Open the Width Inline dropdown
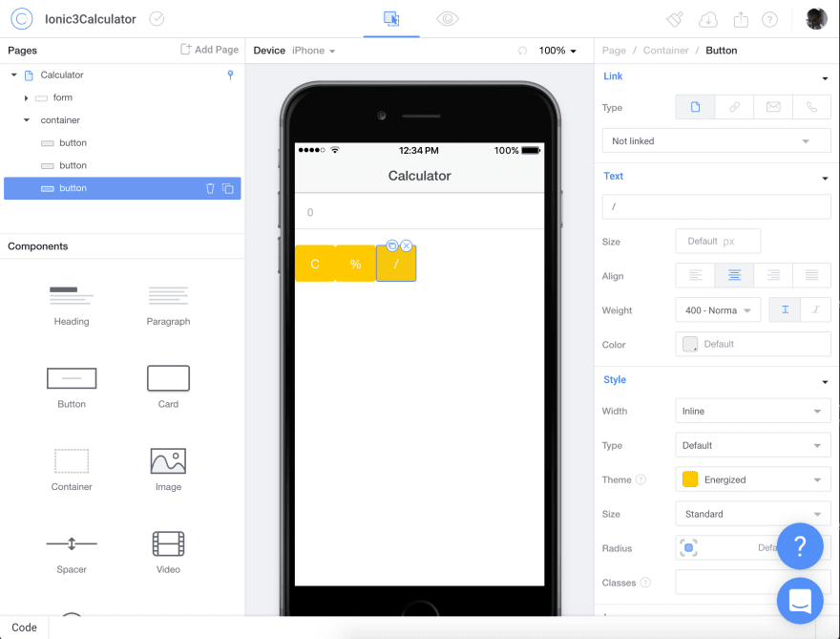This screenshot has height=639, width=840. (753, 411)
